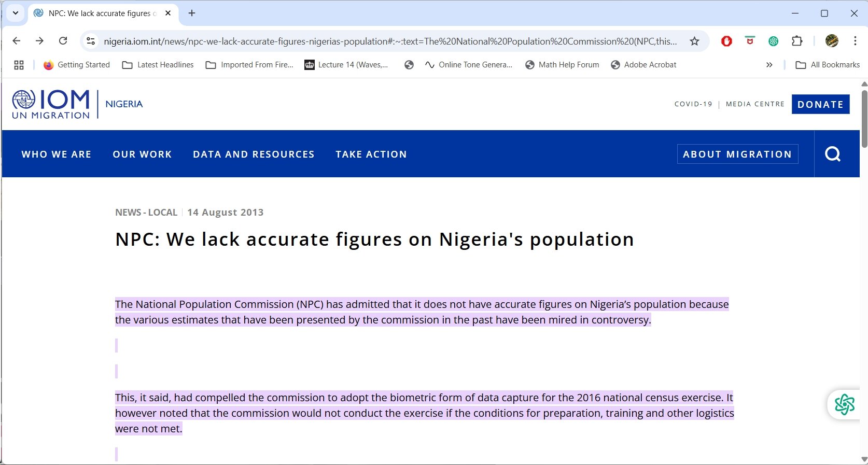Bookmark this page with the star icon
Image resolution: width=868 pixels, height=465 pixels.
[694, 41]
